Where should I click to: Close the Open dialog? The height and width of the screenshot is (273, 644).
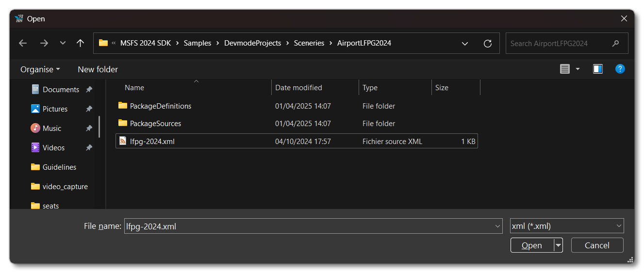coord(624,18)
